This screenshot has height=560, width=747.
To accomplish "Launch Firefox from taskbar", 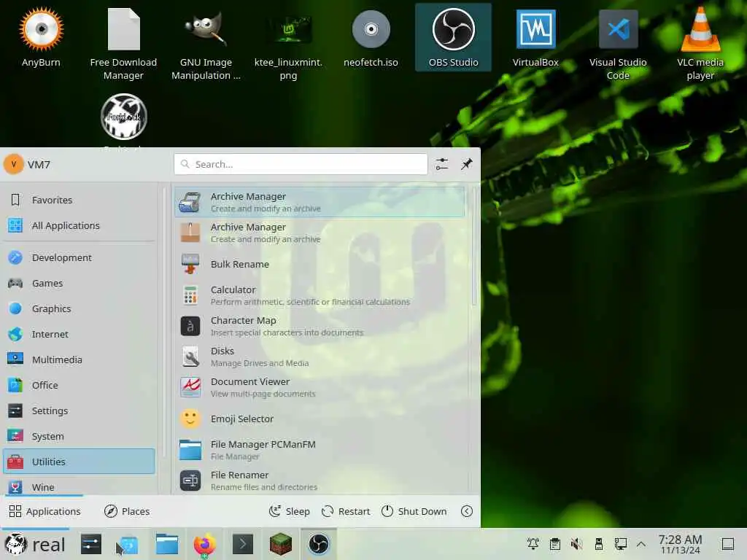I will (x=204, y=544).
